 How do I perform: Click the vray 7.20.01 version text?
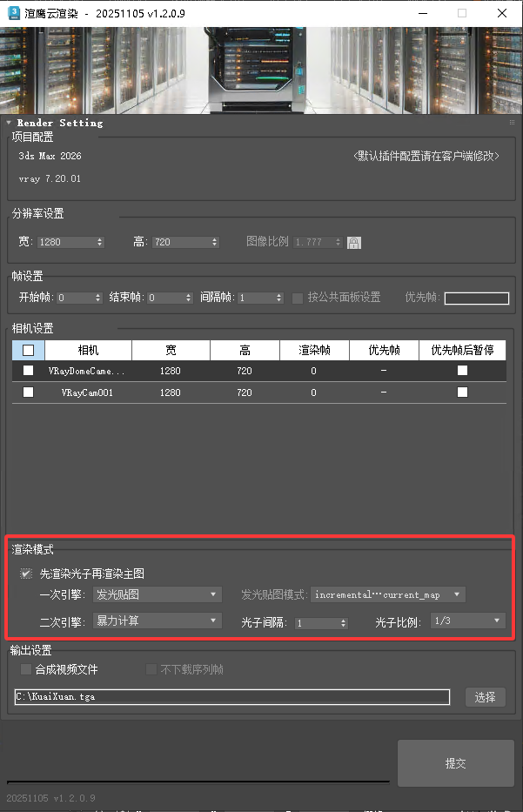click(50, 178)
